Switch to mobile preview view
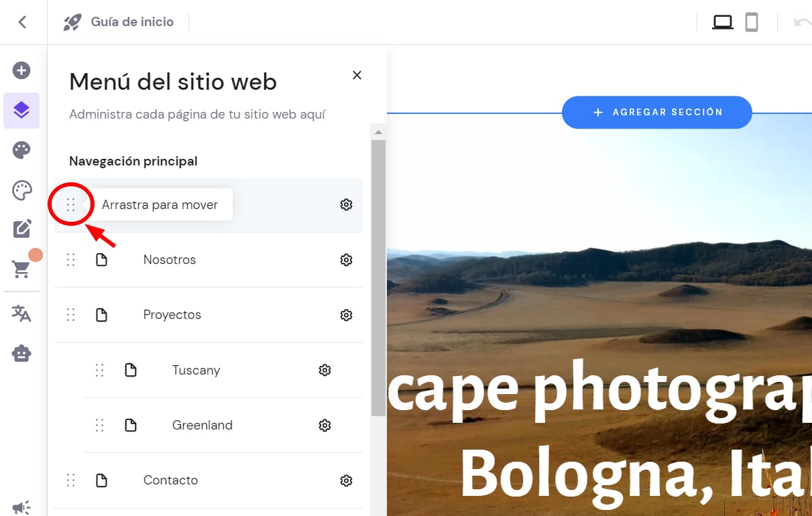The width and height of the screenshot is (812, 516). (752, 22)
